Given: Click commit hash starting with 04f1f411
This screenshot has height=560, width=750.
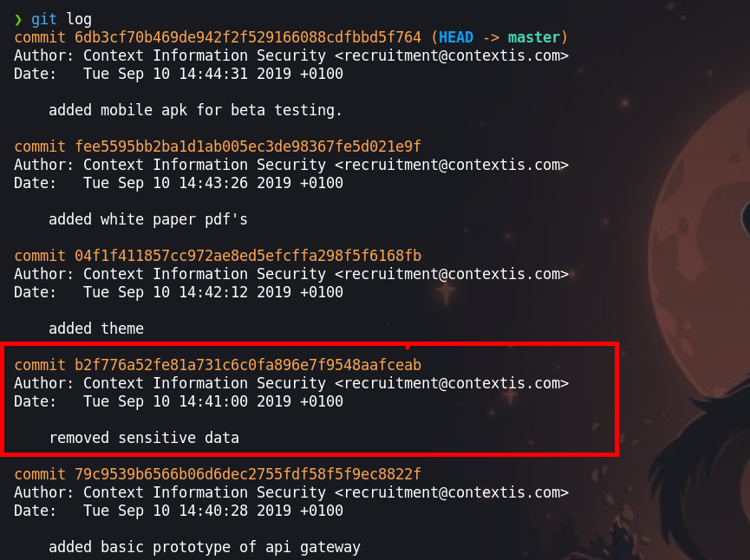Looking at the screenshot, I should pos(248,256).
